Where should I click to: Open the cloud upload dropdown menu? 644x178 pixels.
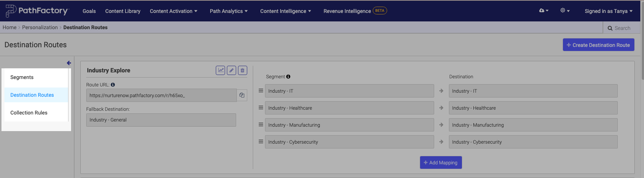(543, 11)
